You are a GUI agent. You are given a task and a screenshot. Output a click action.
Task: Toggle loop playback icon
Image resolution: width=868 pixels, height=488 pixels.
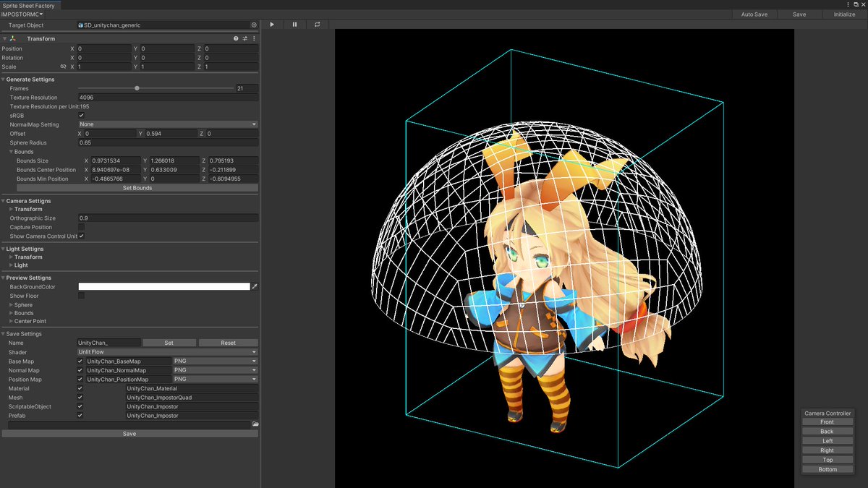tap(317, 25)
